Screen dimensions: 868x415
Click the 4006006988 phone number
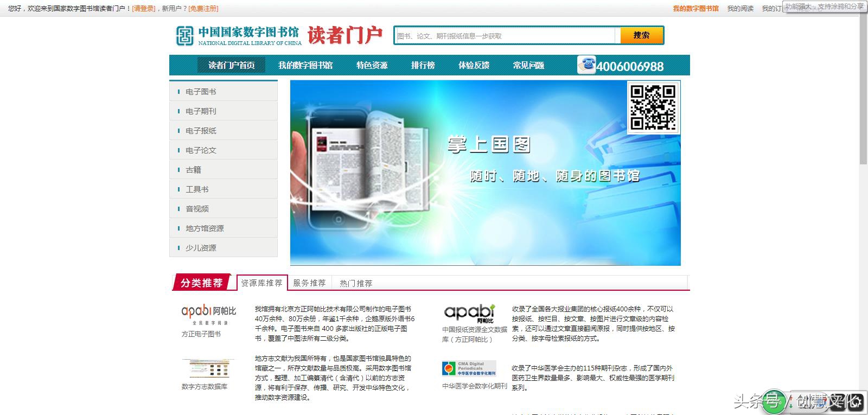pos(630,66)
